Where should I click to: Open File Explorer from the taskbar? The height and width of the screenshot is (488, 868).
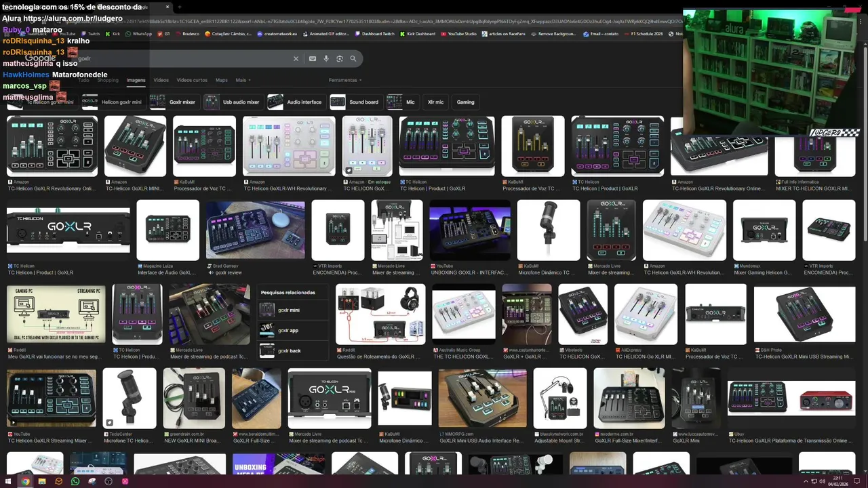(x=41, y=481)
